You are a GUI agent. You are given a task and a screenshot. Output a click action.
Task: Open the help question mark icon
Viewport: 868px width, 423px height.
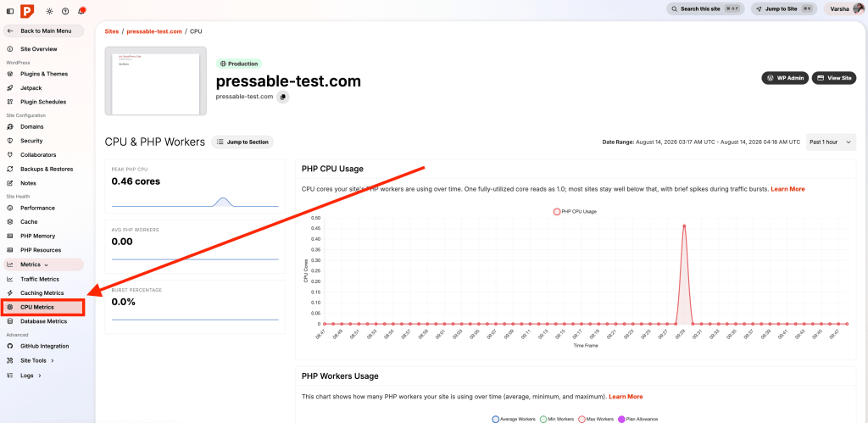(x=65, y=10)
